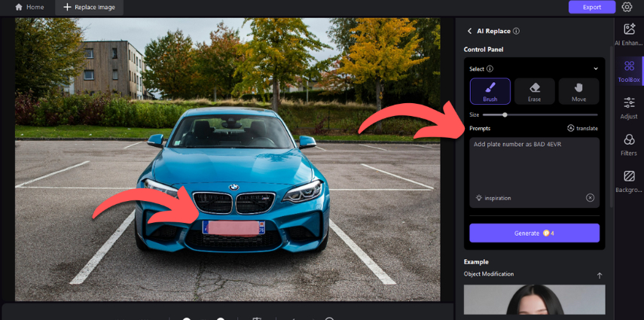Adjust the brush Size slider
This screenshot has width=644, height=320.
tap(540, 115)
